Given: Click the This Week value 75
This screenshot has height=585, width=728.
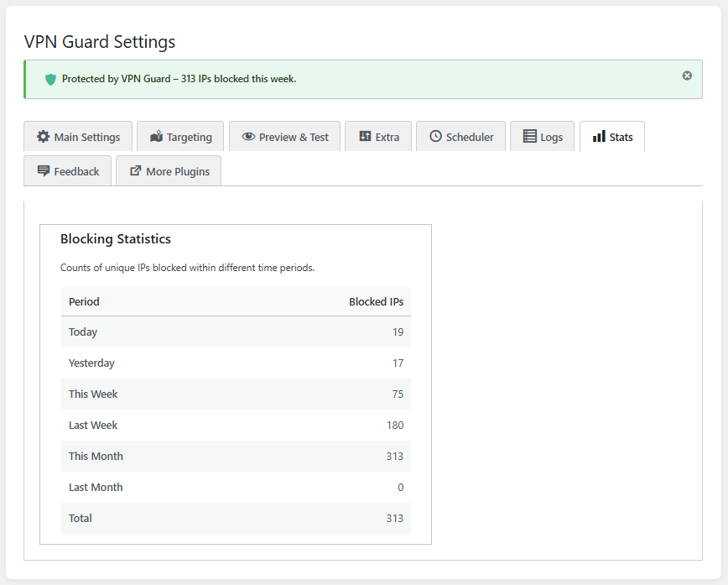Looking at the screenshot, I should coord(398,394).
